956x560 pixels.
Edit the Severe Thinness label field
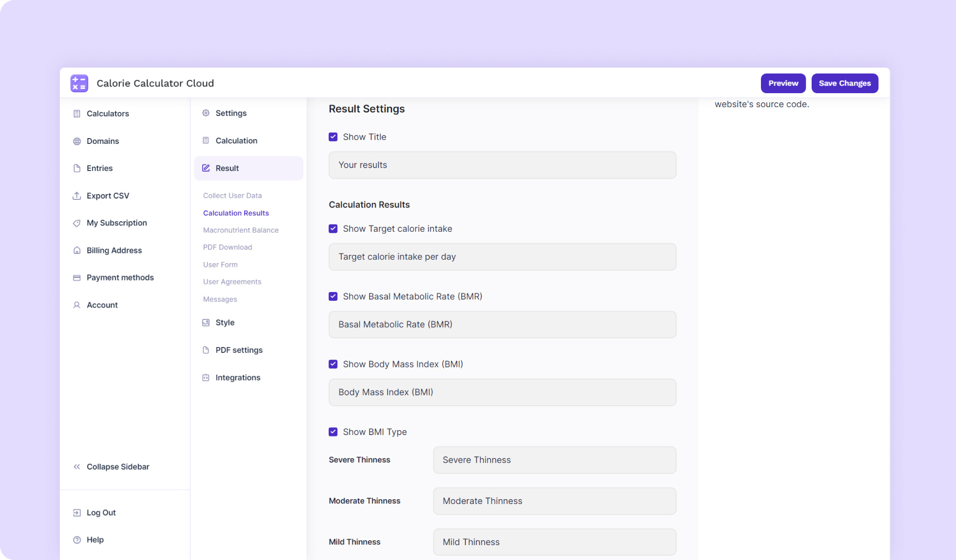tap(554, 460)
